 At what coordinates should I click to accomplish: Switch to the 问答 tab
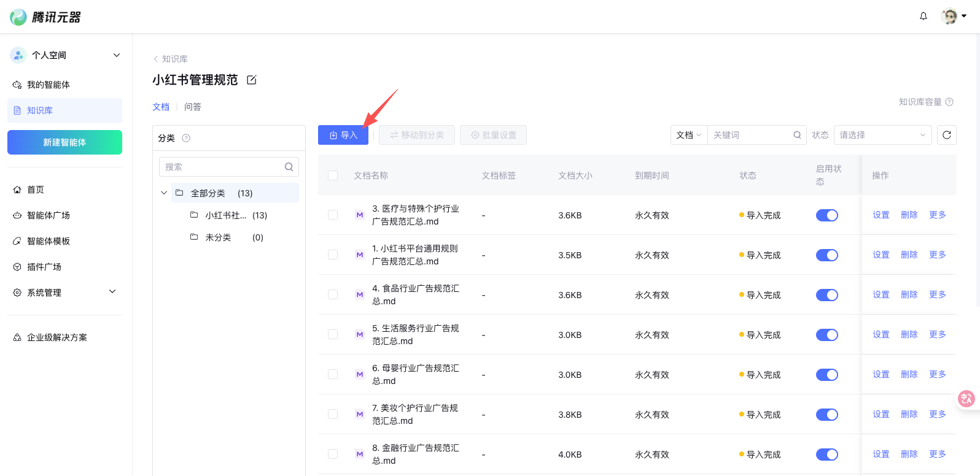(x=192, y=107)
